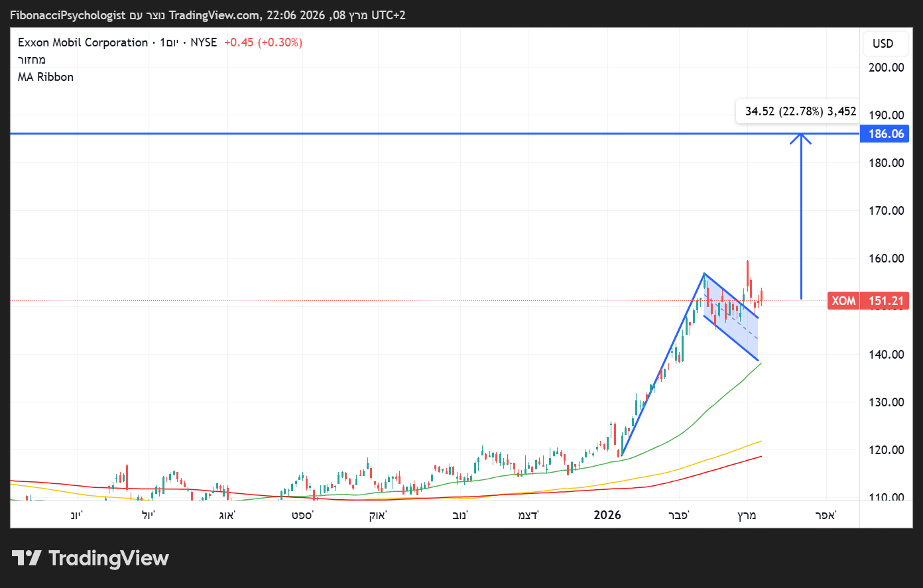The width and height of the screenshot is (923, 588).
Task: Click the 186.06 price line label
Action: point(886,134)
